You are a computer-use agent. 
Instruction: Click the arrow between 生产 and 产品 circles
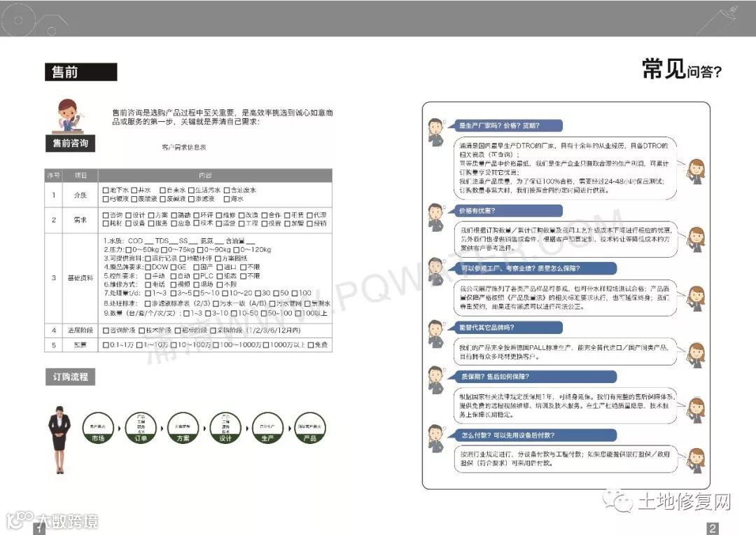coord(289,428)
